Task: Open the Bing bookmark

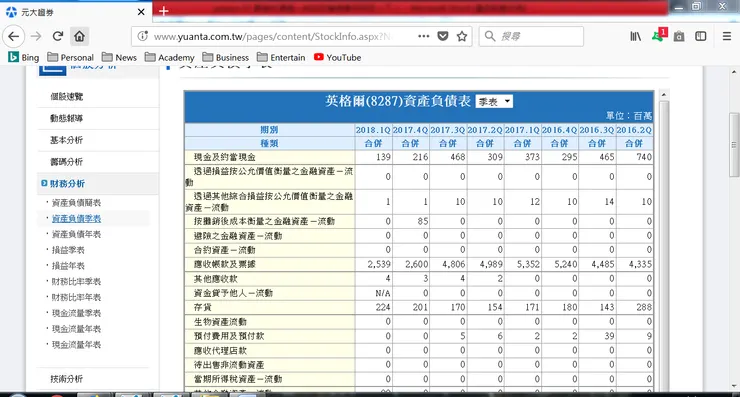Action: pos(24,58)
